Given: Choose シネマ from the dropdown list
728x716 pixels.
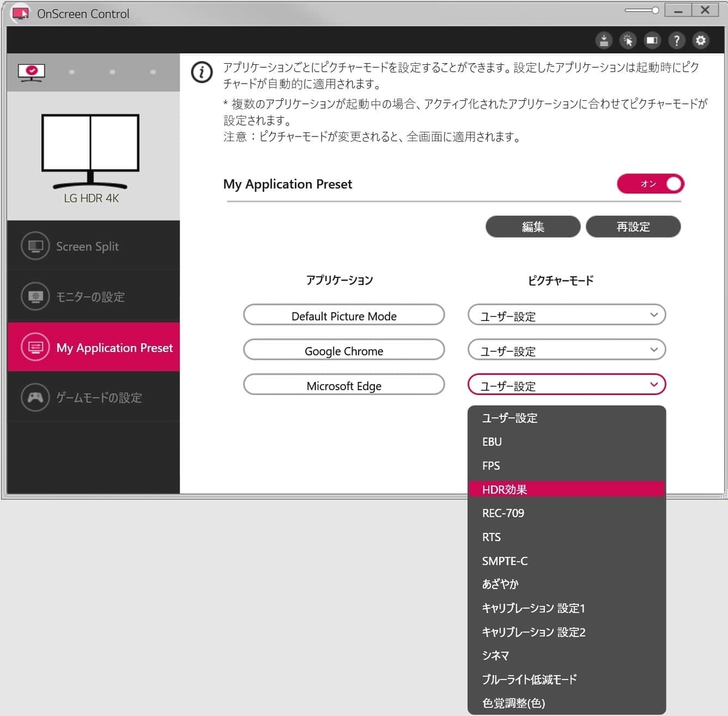Looking at the screenshot, I should click(567, 655).
